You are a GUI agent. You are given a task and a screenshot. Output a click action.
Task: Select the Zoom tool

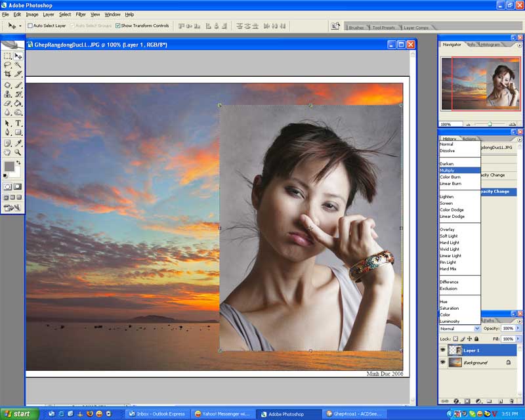18,152
